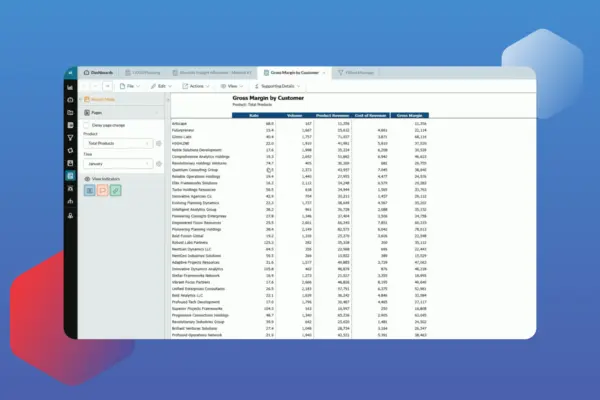Image resolution: width=600 pixels, height=400 pixels.
Task: Toggle the orange comment indicator button
Action: pyautogui.click(x=103, y=190)
